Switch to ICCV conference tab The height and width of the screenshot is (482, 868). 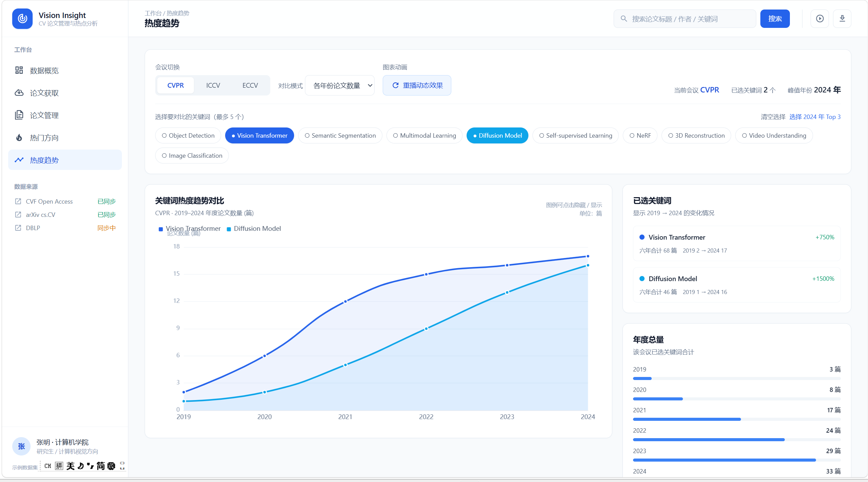(213, 85)
